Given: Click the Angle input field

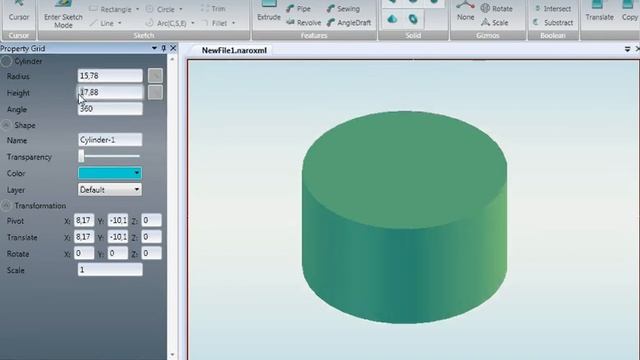Looking at the screenshot, I should coord(110,109).
